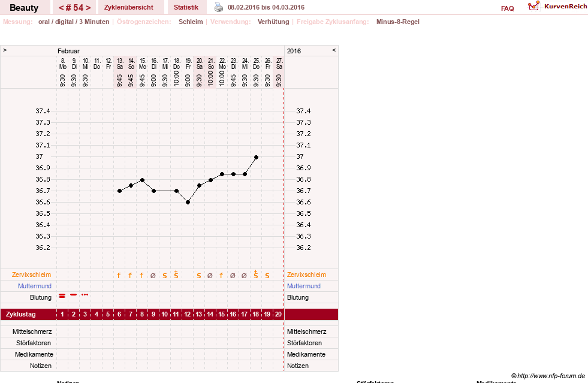Click measurement setting 'oral / digital / 3 Minuten'
588x383 pixels.
pos(74,22)
